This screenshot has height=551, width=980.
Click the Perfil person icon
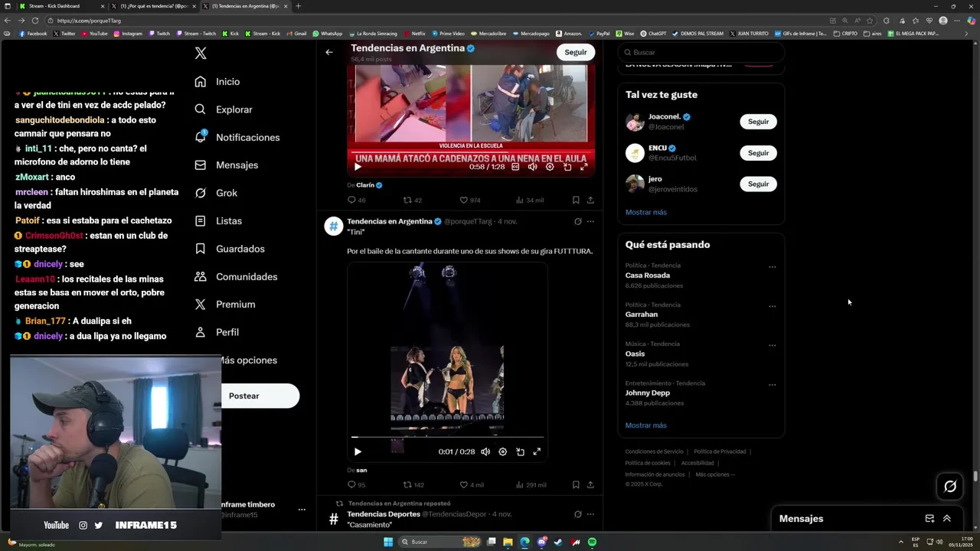[200, 332]
